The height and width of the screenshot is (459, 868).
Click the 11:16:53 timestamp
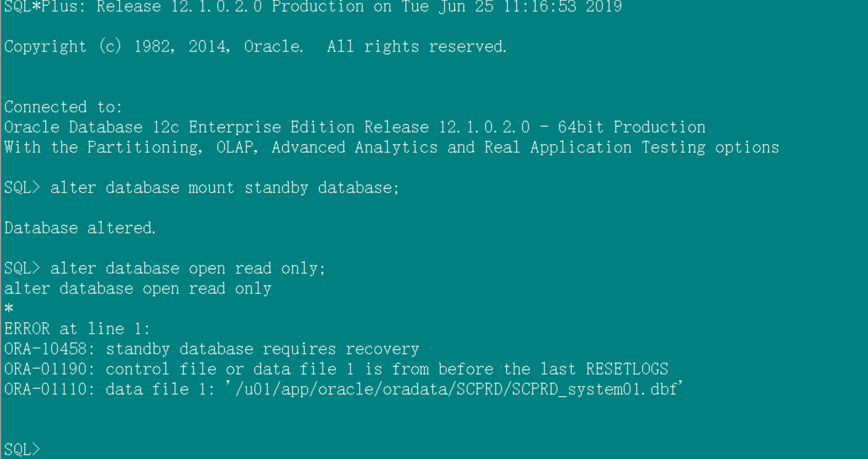[539, 7]
